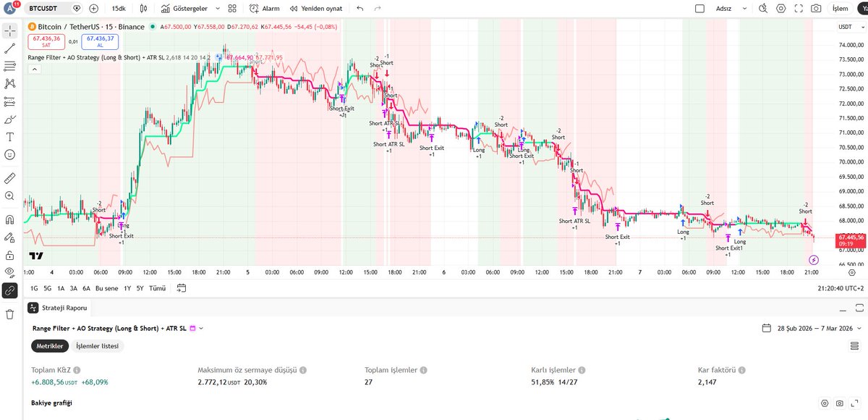Select the 5G time range
Screen dimensions: 868x420
[48, 287]
